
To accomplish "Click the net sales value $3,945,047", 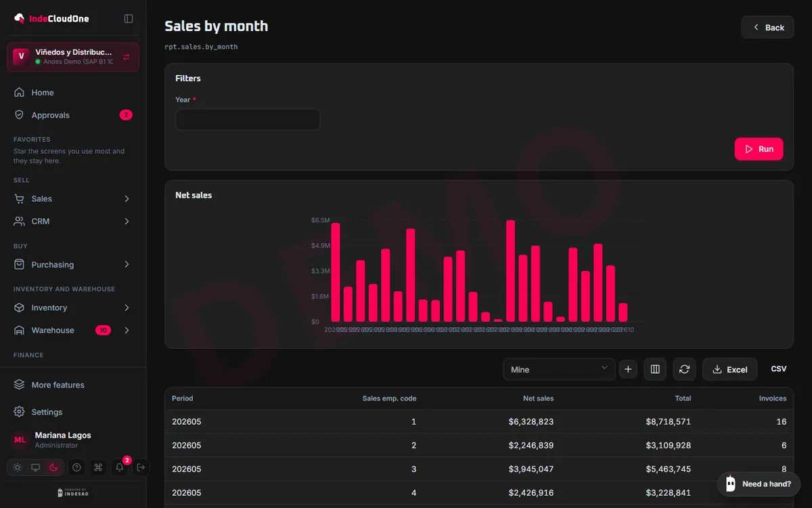I will [x=531, y=469].
